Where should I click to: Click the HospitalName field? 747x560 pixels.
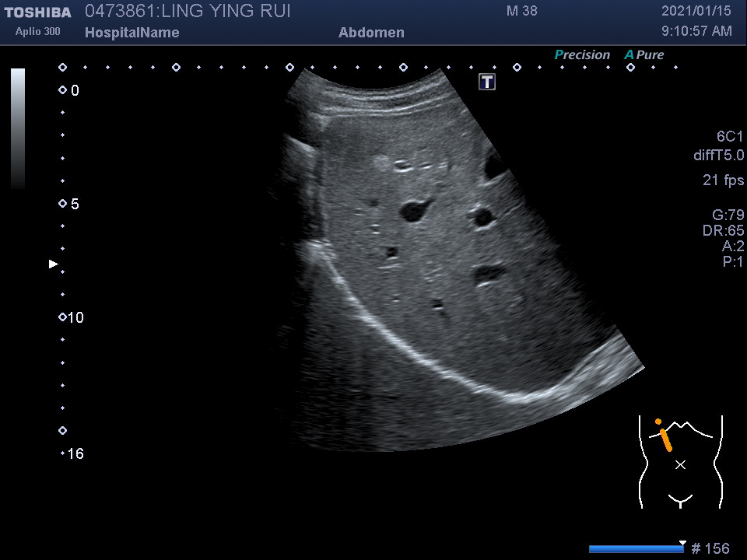(x=132, y=33)
